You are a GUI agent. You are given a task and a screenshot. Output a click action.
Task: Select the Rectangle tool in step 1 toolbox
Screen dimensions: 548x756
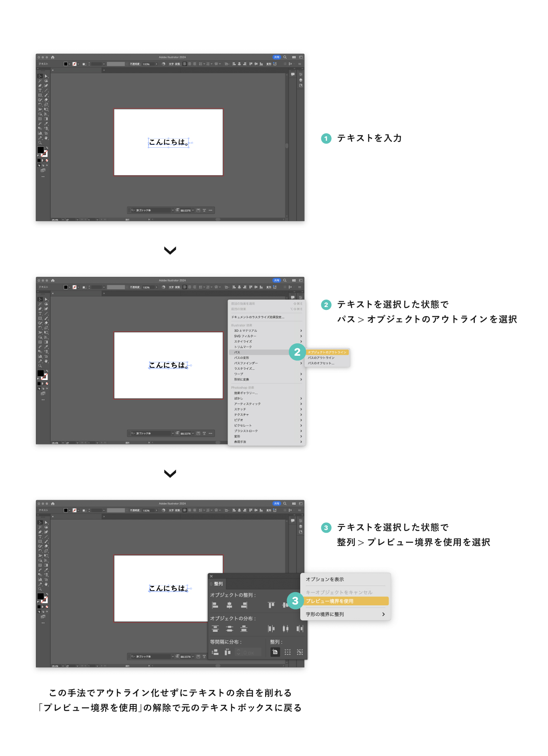[40, 95]
